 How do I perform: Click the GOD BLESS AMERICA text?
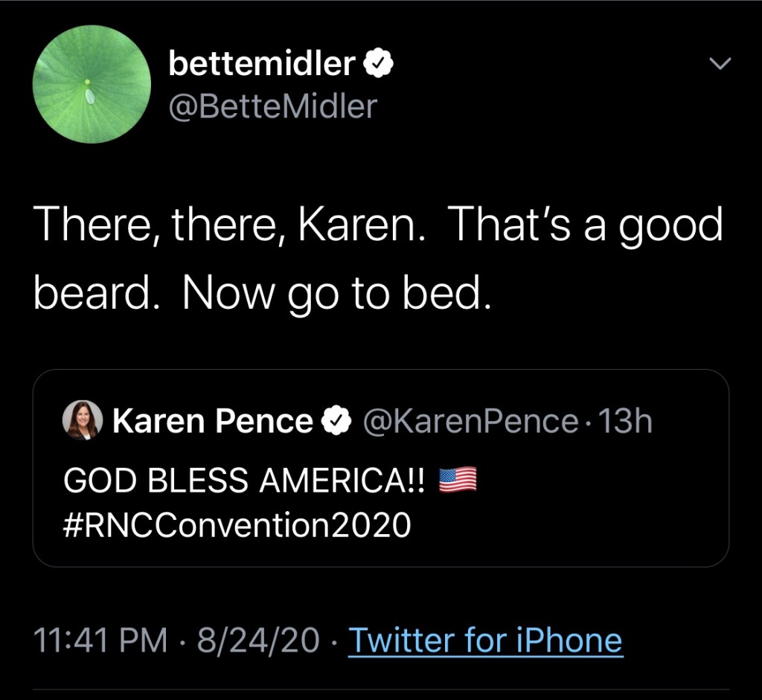246,481
